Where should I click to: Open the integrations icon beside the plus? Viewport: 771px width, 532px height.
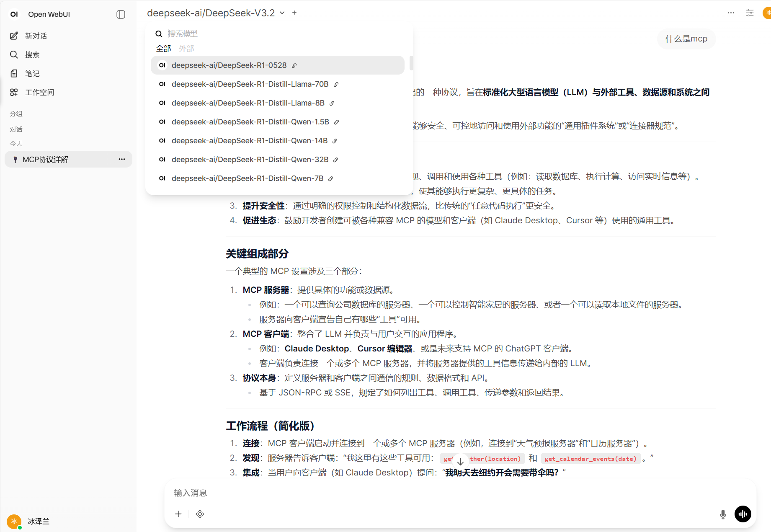(x=200, y=514)
